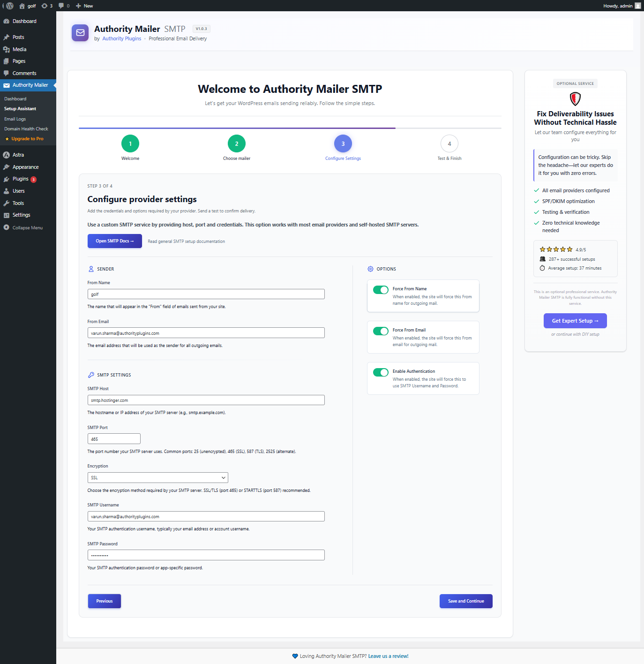644x664 pixels.
Task: Click the plus New icon in admin bar
Action: pyautogui.click(x=78, y=6)
